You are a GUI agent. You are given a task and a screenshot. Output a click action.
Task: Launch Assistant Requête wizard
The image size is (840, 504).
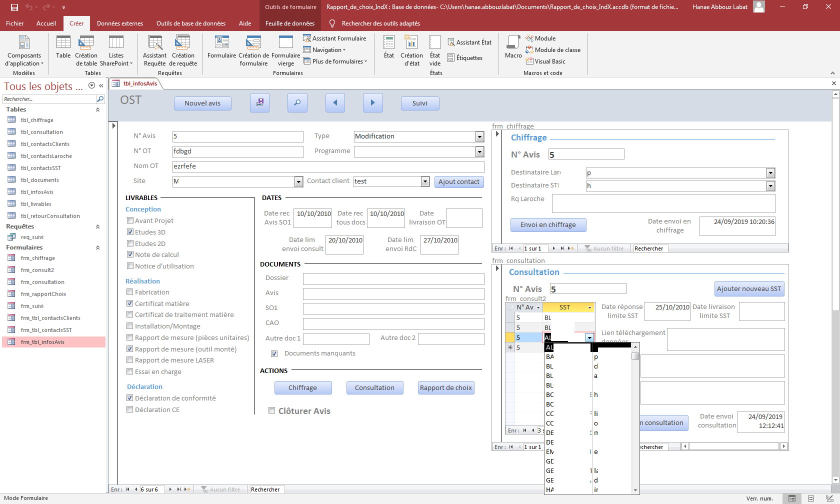(155, 50)
